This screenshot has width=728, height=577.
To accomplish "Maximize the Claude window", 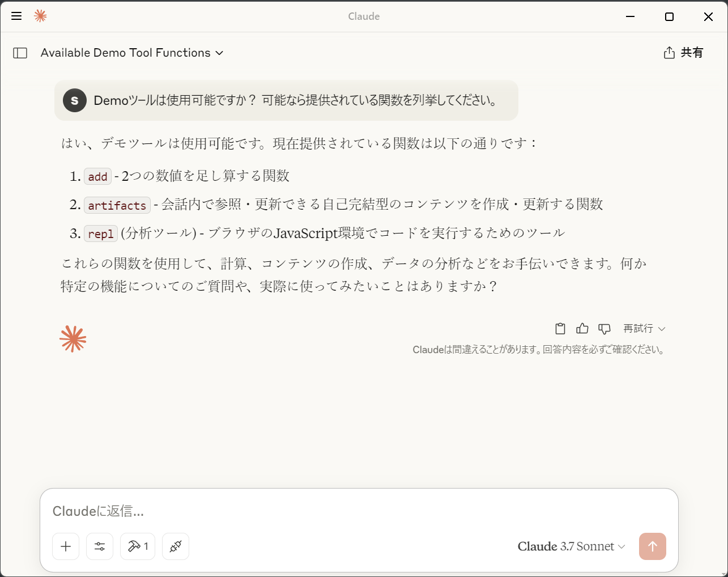I will pyautogui.click(x=669, y=16).
